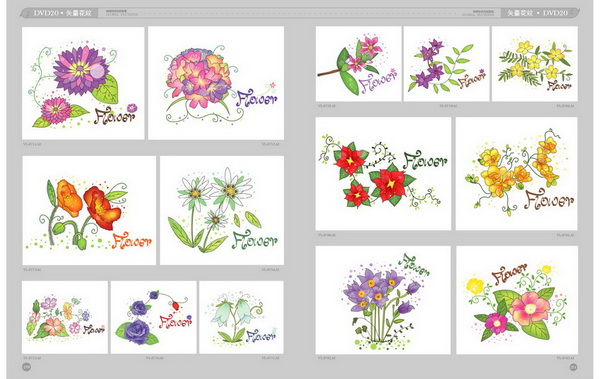
Task: Select the yellow flowers with fern leaves thumbnail
Action: pos(535,64)
